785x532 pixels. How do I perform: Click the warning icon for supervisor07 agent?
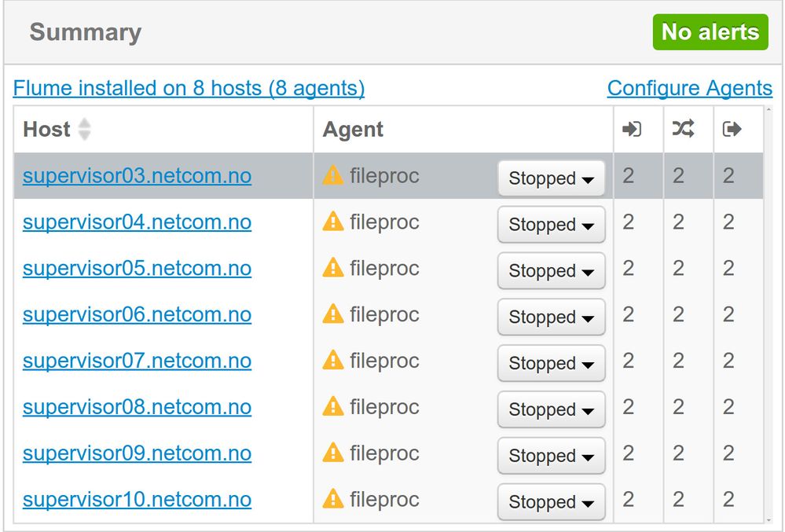tap(333, 361)
